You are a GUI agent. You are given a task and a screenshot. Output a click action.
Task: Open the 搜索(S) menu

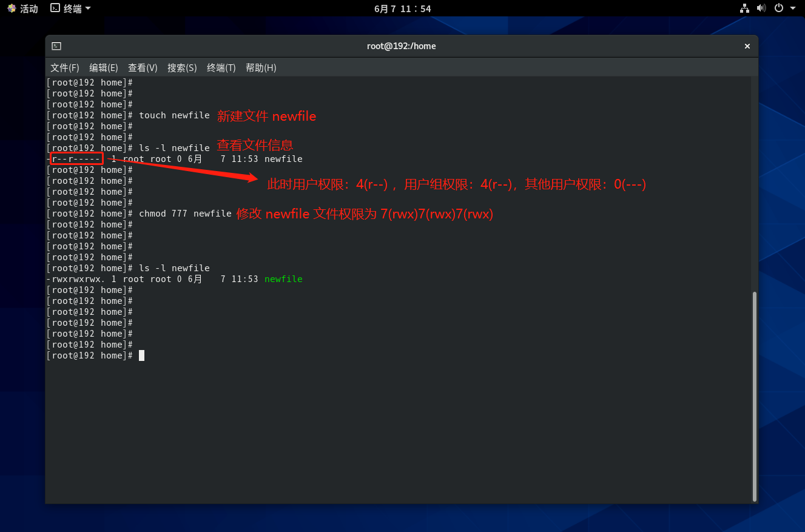pyautogui.click(x=182, y=68)
